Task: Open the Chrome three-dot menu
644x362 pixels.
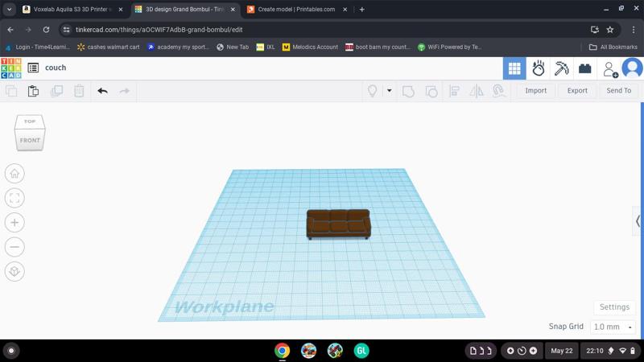Action: pyautogui.click(x=634, y=30)
